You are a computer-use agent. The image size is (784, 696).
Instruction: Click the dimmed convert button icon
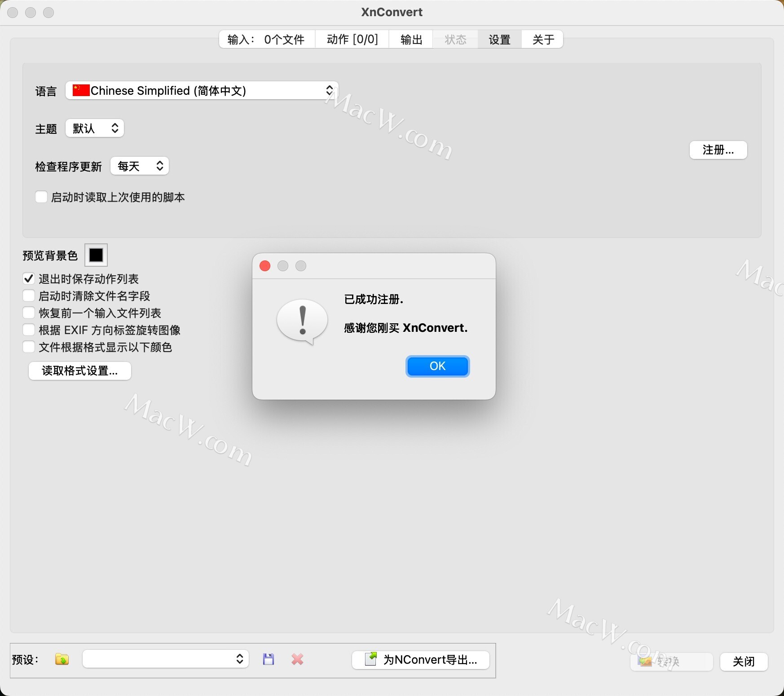pos(645,661)
